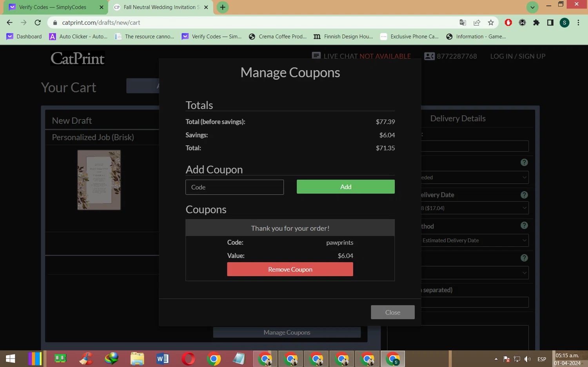The image size is (588, 367).
Task: Launch Opera browser from the taskbar
Action: click(x=188, y=358)
